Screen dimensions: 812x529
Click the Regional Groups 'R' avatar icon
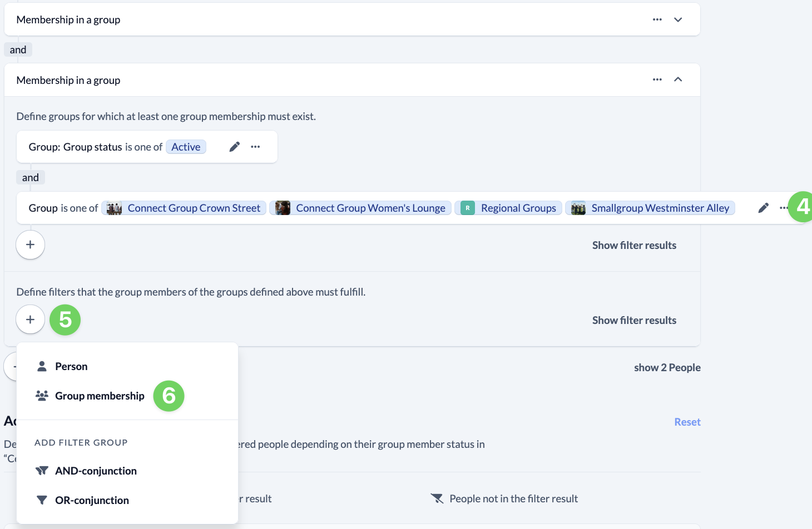(x=467, y=208)
